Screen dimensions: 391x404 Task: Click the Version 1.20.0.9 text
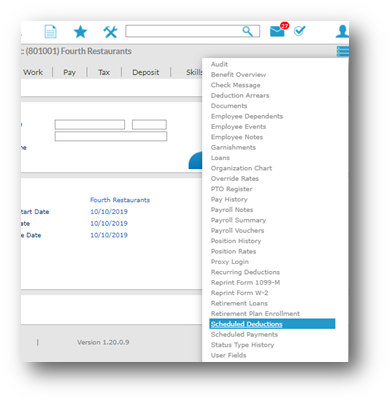103,342
